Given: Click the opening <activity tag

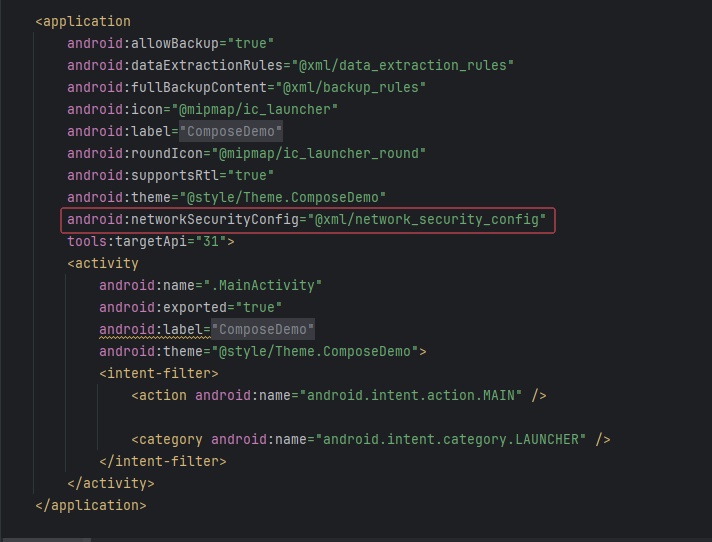Looking at the screenshot, I should click(103, 264).
